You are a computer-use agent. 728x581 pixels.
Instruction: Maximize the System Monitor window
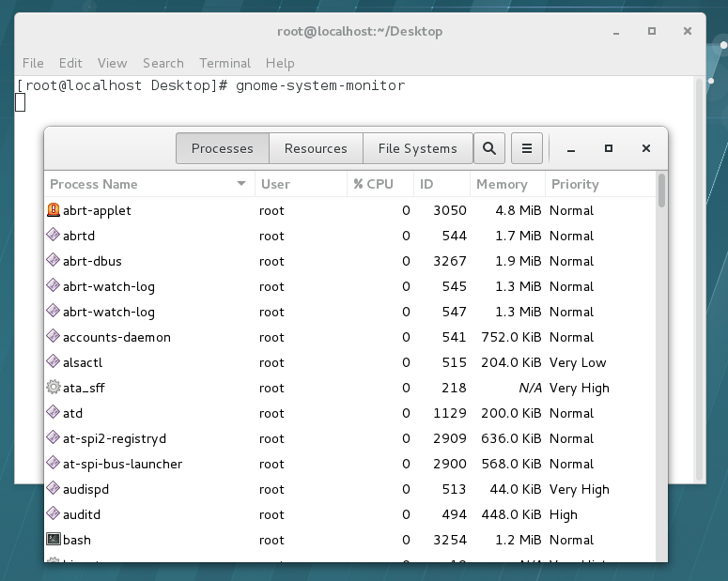[x=608, y=148]
